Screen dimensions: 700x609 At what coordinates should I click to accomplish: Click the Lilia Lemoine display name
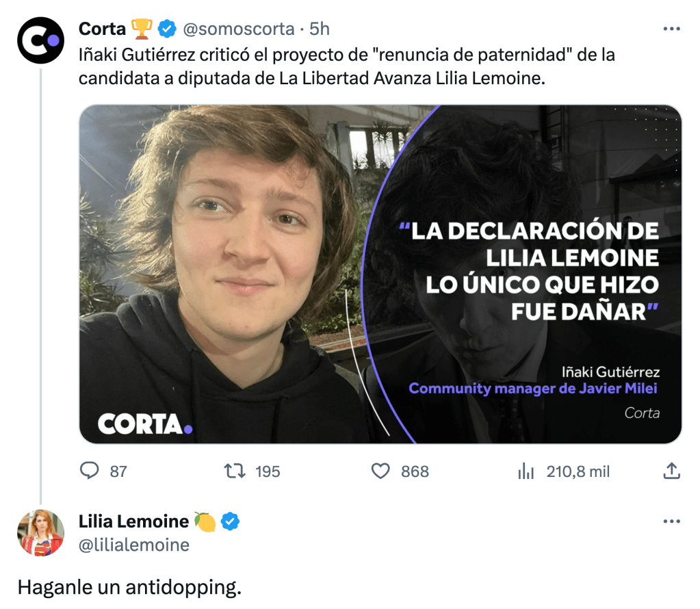tap(133, 521)
